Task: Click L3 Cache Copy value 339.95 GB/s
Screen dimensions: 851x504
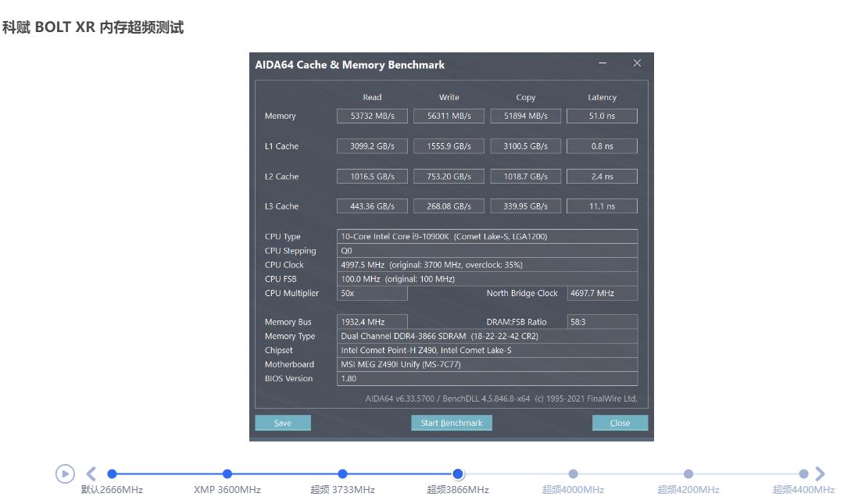Action: click(525, 206)
